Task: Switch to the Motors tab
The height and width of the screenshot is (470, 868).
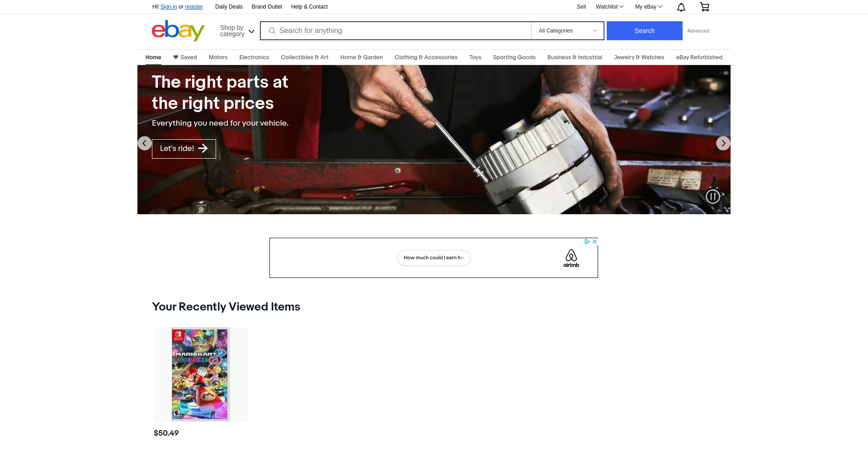Action: coord(218,57)
